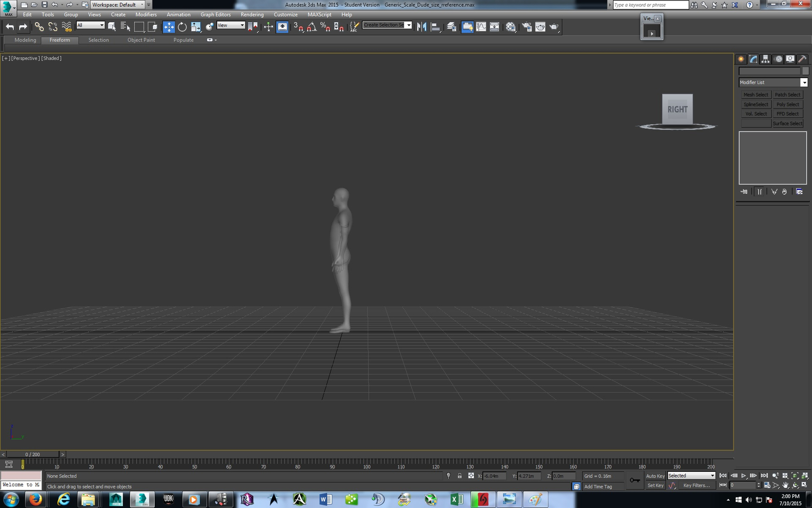Toggle Auto Key mode

tap(655, 476)
